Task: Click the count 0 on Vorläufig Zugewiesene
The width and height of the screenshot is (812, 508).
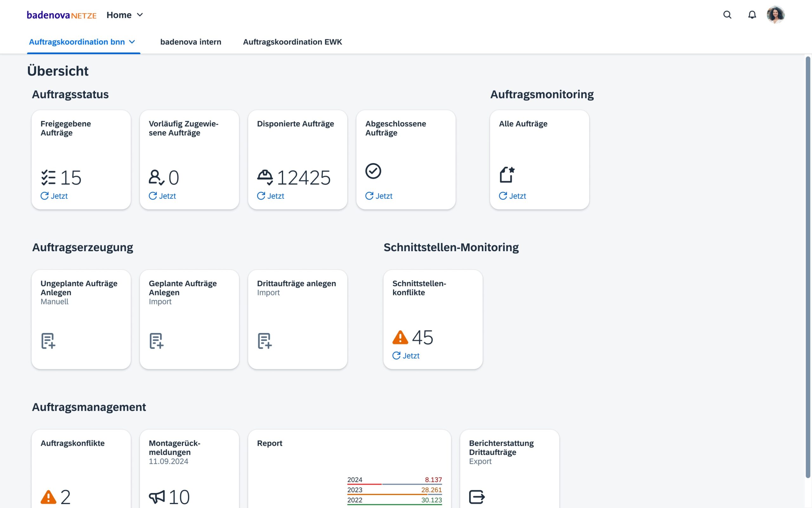Action: tap(174, 177)
